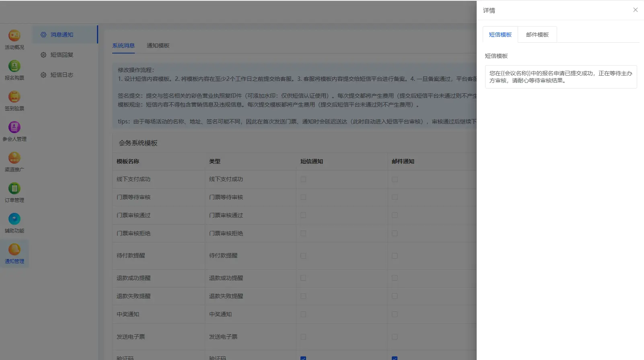Enable 短信通知 checkbox for 线下支付成功
644x360 pixels.
click(x=303, y=179)
